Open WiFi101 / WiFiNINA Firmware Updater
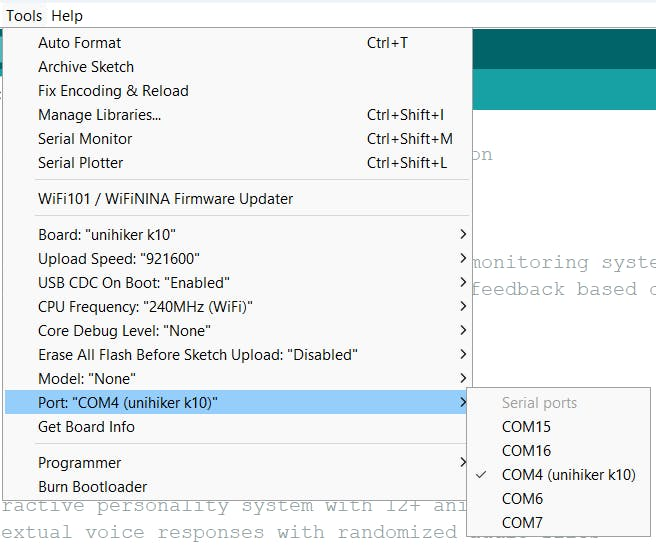Screen dimensions: 656x546 [237, 199]
